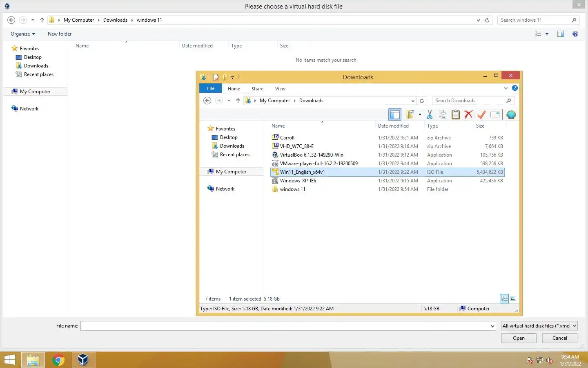Viewport: 588px width, 368px height.
Task: Open the Organize menu in file dialog
Action: tap(23, 34)
